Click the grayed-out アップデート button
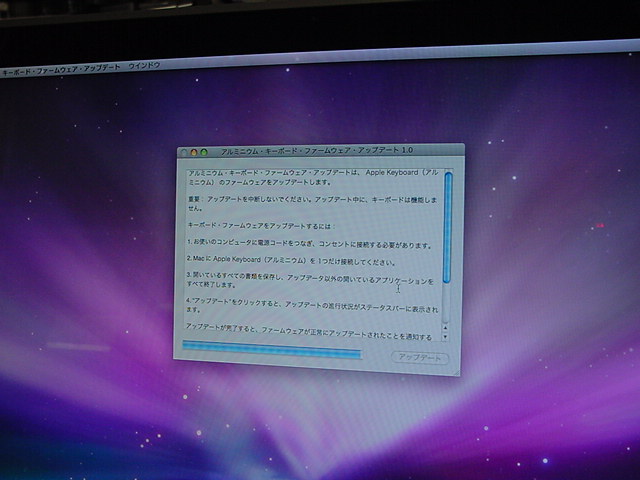Screen dimensions: 640x480 pos(420,358)
